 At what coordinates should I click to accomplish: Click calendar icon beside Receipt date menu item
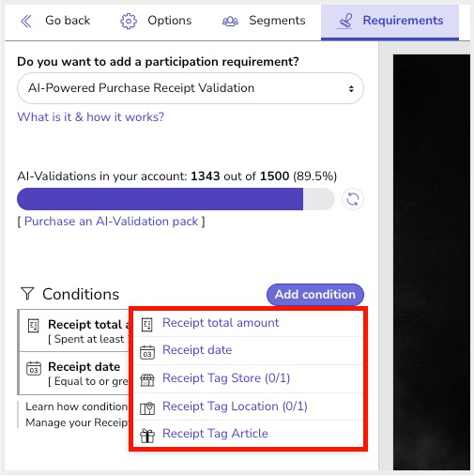[x=147, y=352]
